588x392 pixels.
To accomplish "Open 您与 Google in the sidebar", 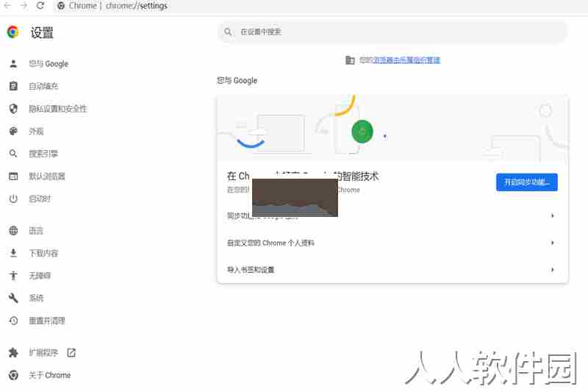I will 49,64.
